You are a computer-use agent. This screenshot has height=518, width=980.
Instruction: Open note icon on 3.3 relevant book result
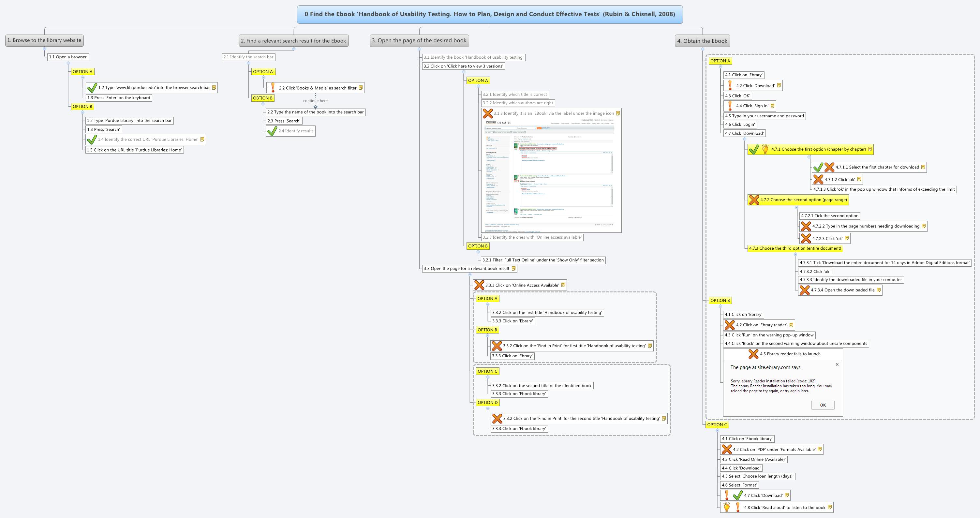point(513,269)
